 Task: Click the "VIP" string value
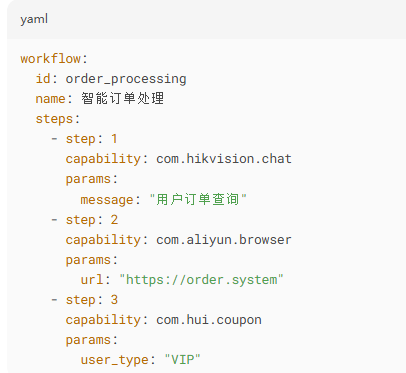pos(182,360)
